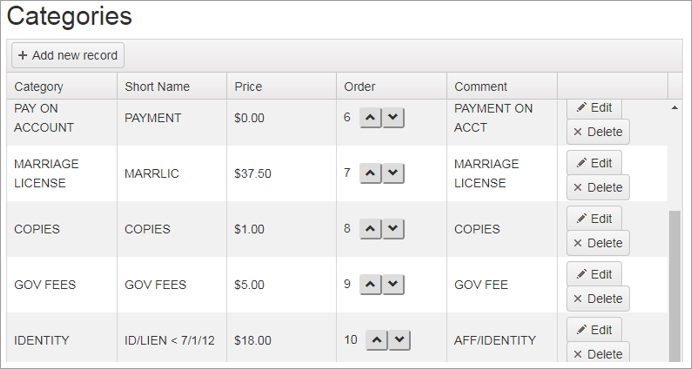Delete the PAY ON ACCOUNT record
Image resolution: width=692 pixels, height=369 pixels.
click(x=598, y=132)
